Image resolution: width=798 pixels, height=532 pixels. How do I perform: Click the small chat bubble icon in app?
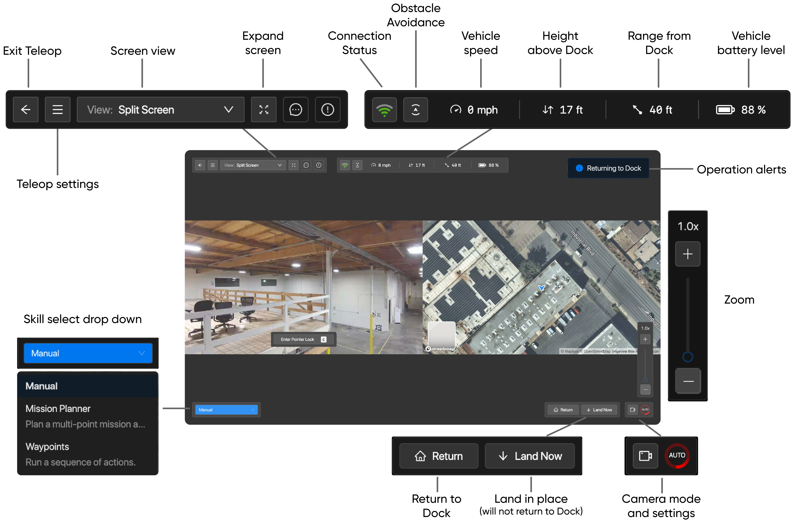tap(306, 165)
